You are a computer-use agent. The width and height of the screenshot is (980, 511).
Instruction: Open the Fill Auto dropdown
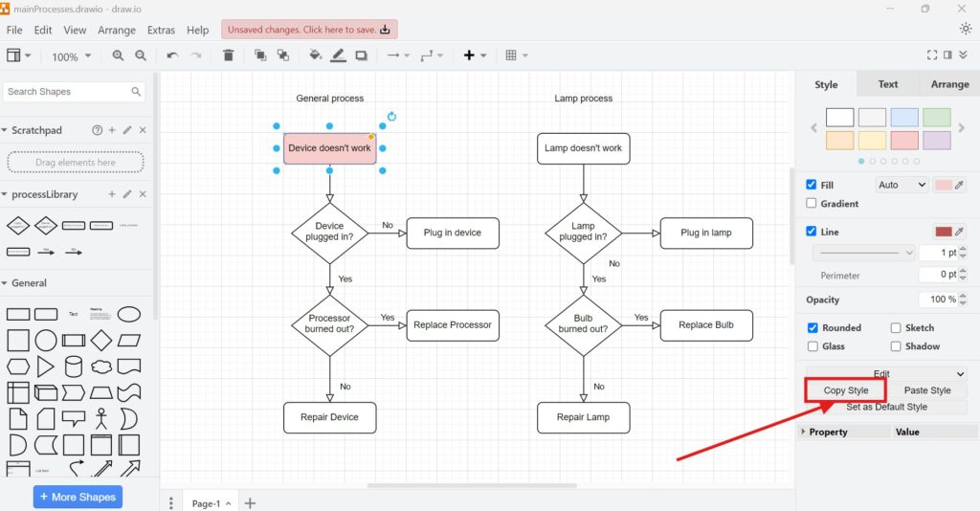pyautogui.click(x=902, y=185)
